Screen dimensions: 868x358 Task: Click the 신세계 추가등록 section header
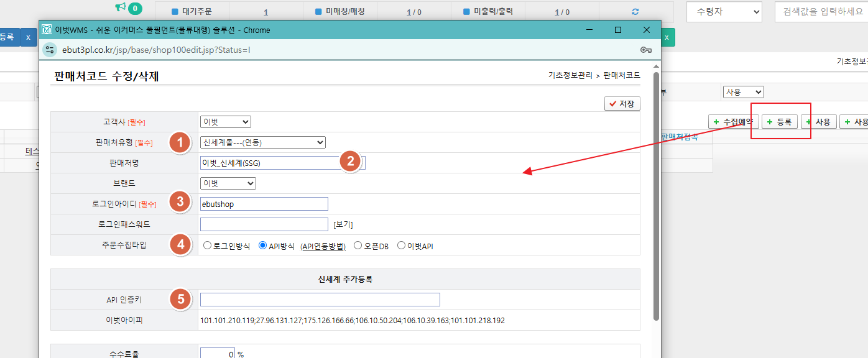[x=345, y=279]
